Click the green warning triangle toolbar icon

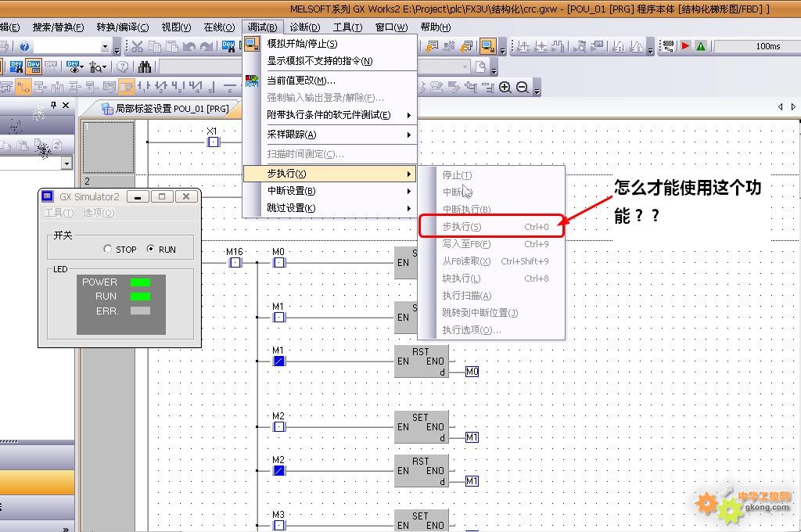701,46
